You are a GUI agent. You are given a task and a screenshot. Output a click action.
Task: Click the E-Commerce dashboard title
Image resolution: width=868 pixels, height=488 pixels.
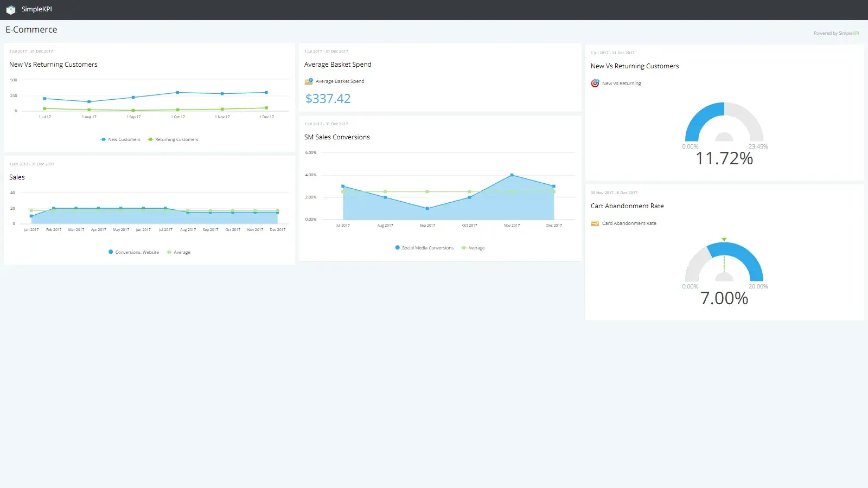tap(31, 30)
